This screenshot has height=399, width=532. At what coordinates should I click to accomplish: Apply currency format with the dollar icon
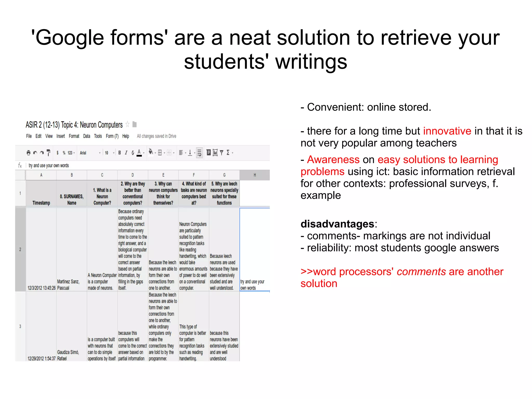click(57, 153)
